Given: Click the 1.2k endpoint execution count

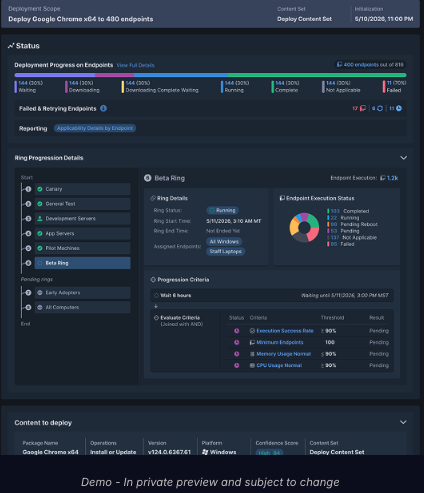Looking at the screenshot, I should tap(392, 178).
